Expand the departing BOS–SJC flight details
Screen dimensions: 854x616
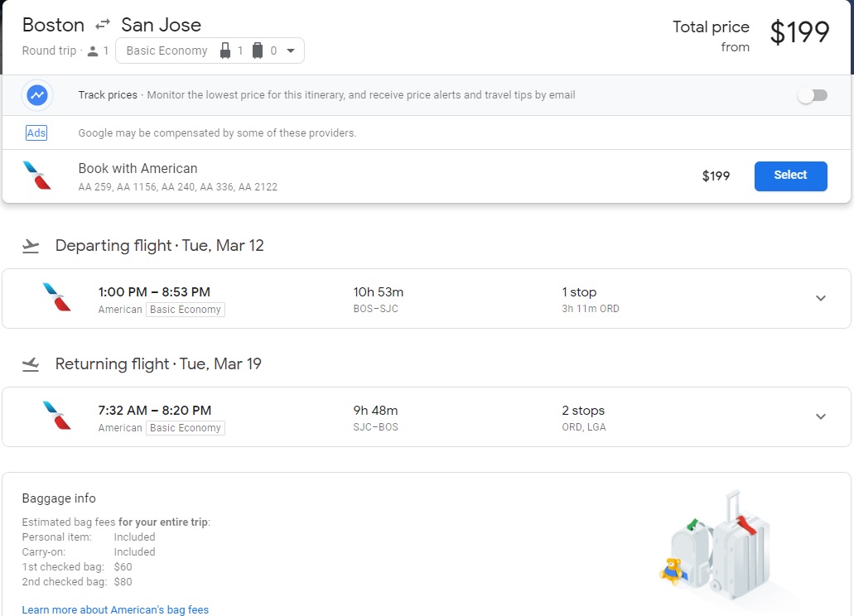pyautogui.click(x=820, y=298)
